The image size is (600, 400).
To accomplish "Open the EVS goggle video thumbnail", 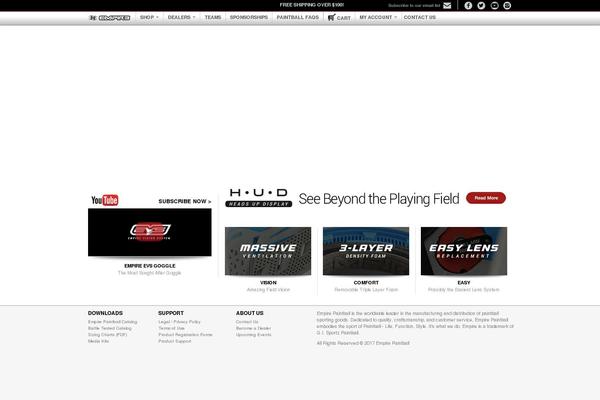I will tap(150, 232).
